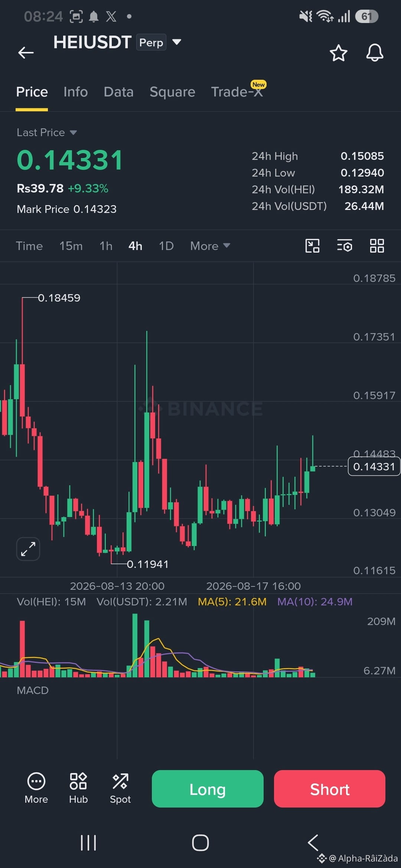Tap the Vol(USDT): 2.21M label
The width and height of the screenshot is (401, 868).
142,602
